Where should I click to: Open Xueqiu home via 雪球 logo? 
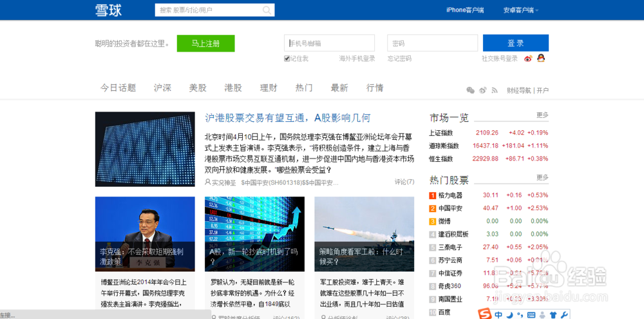point(108,10)
